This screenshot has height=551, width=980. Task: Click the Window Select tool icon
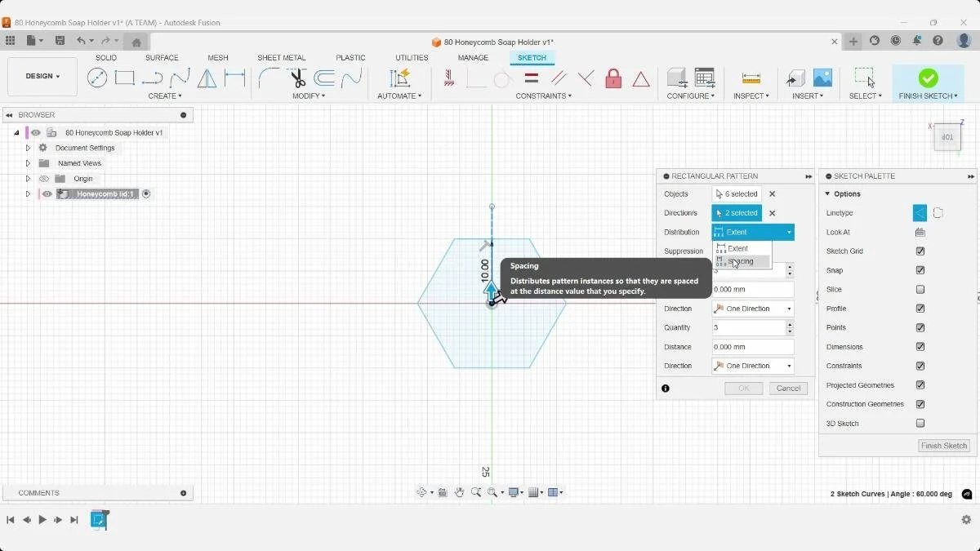(x=865, y=78)
